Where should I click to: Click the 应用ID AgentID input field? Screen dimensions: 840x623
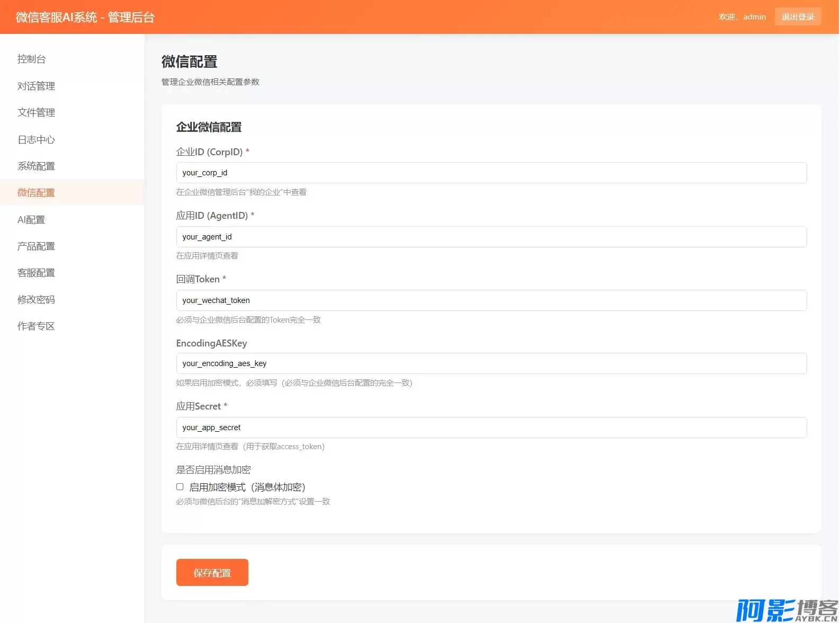[x=490, y=237]
